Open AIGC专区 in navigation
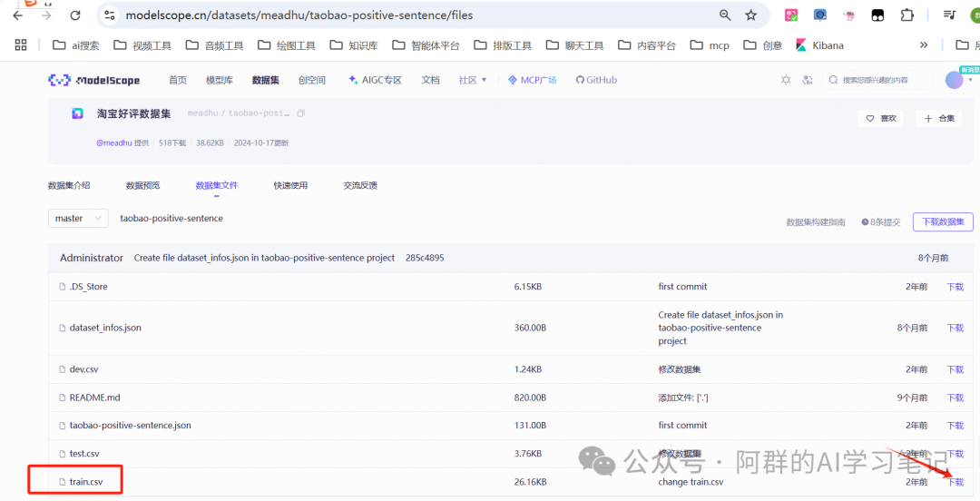Viewport: 980px width, 501px height. pyautogui.click(x=375, y=80)
